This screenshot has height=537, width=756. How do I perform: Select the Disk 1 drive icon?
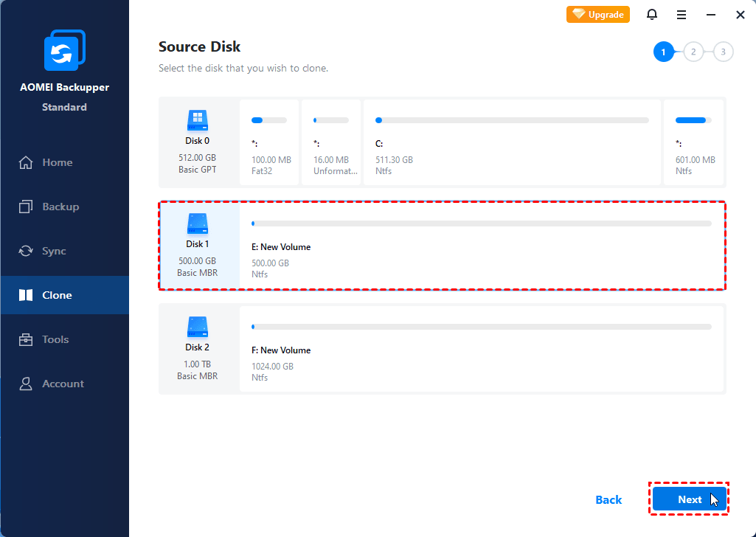[197, 224]
